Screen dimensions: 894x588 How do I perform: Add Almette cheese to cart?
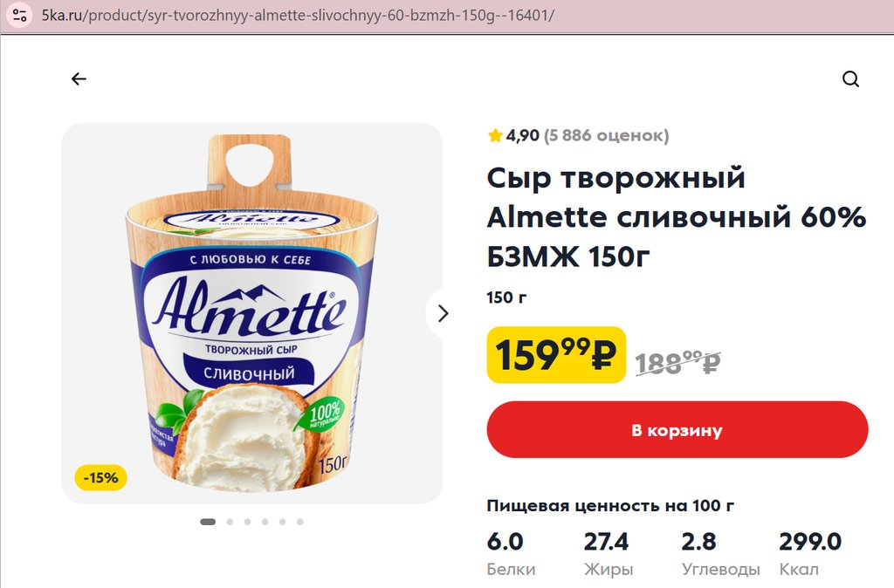(677, 430)
